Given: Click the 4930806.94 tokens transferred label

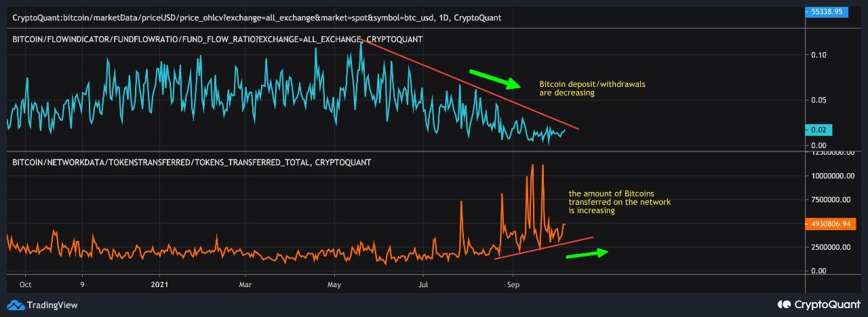Looking at the screenshot, I should 831,223.
